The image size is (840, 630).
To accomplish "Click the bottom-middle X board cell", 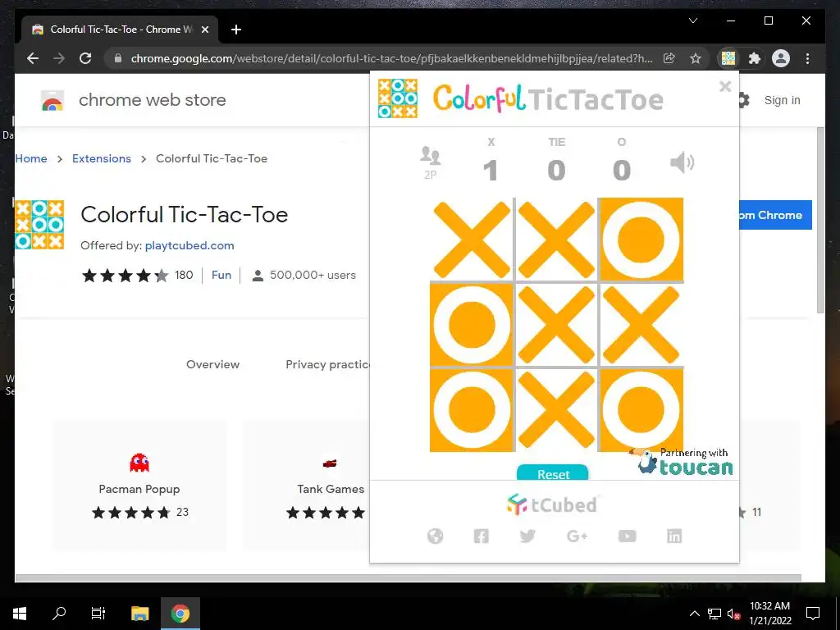I will 557,410.
